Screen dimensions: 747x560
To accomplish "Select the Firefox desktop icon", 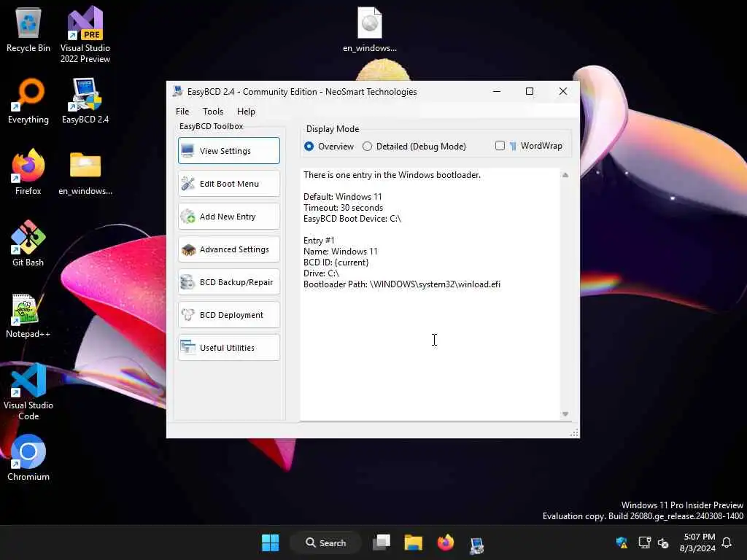I will (x=28, y=173).
